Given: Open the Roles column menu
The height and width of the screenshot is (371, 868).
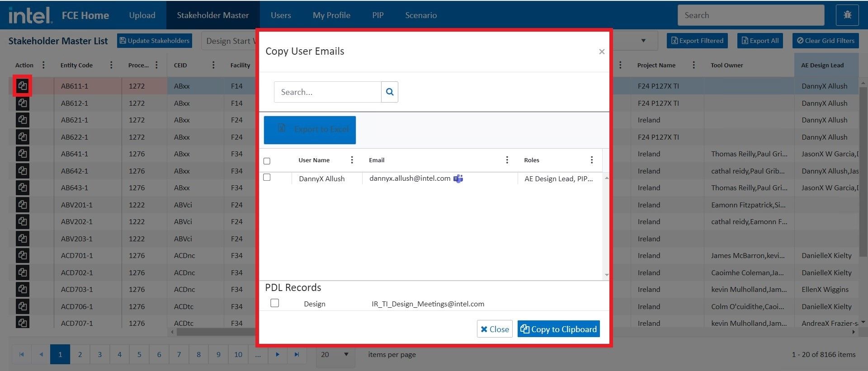Looking at the screenshot, I should point(591,160).
